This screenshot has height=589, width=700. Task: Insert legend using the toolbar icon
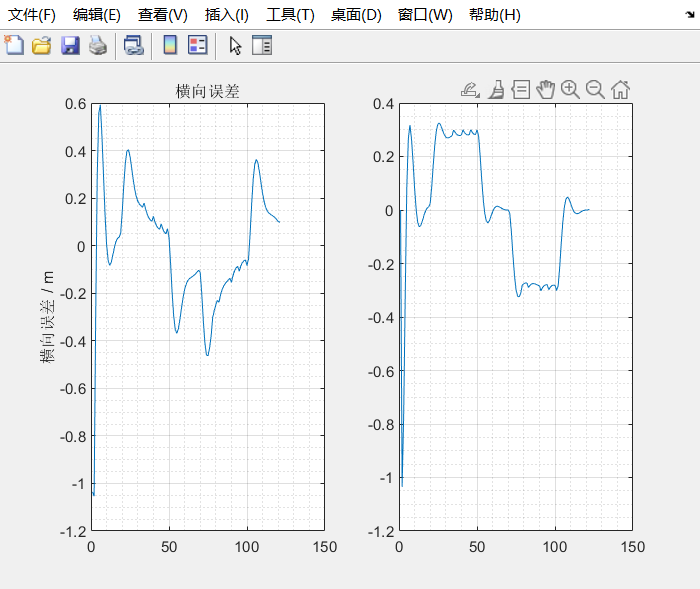coord(198,45)
